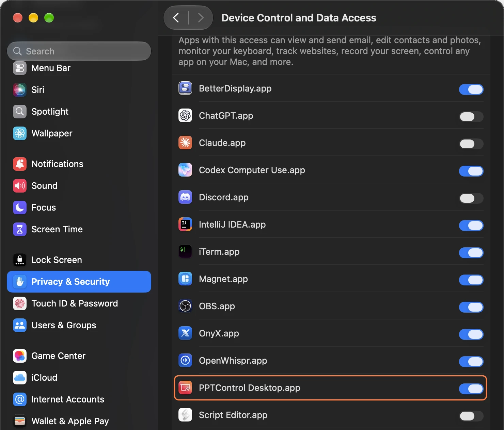Select the Spotlight magnifier icon
The width and height of the screenshot is (504, 430).
(20, 112)
